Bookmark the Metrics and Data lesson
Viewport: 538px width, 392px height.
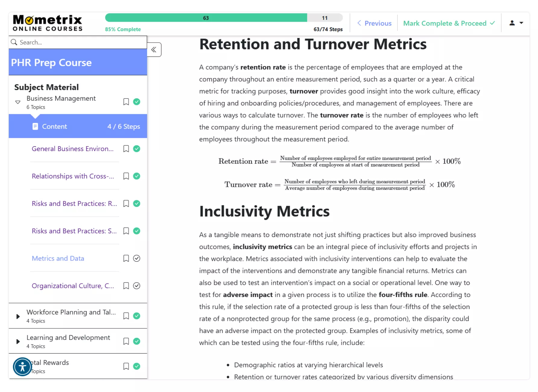coord(126,258)
